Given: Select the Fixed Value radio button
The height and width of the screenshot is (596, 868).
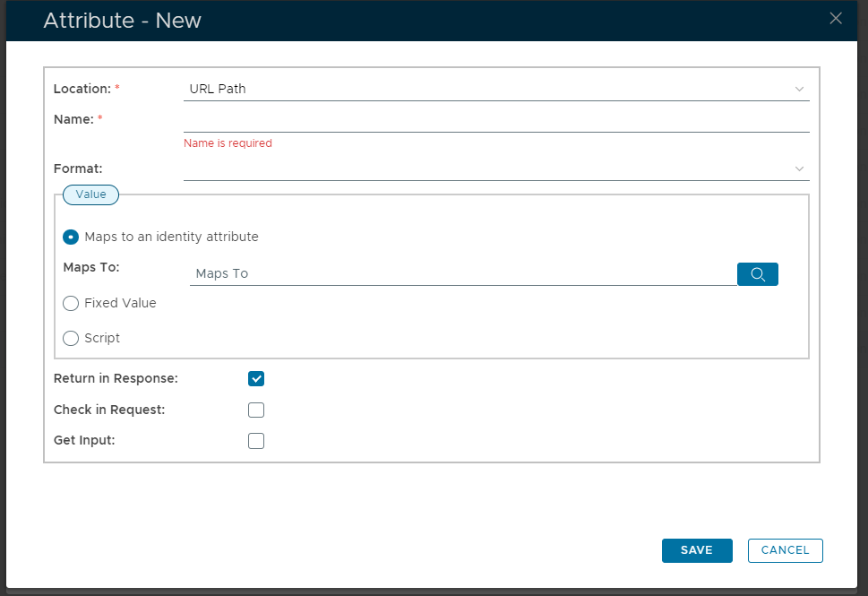Looking at the screenshot, I should coord(71,304).
